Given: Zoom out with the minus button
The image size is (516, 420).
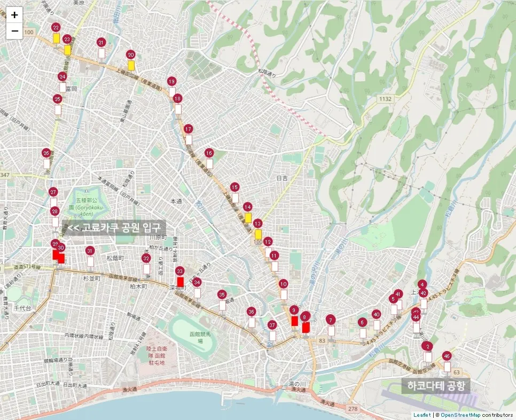Looking at the screenshot, I should 14,32.
